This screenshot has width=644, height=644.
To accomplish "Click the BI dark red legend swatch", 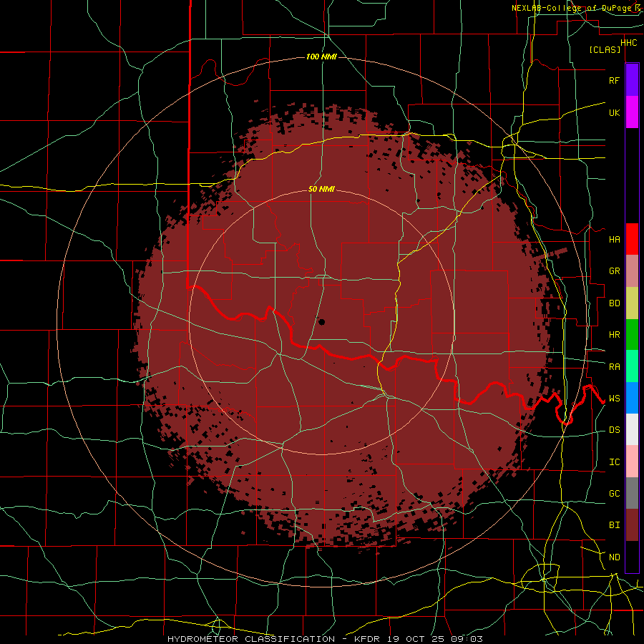I will pos(632,525).
